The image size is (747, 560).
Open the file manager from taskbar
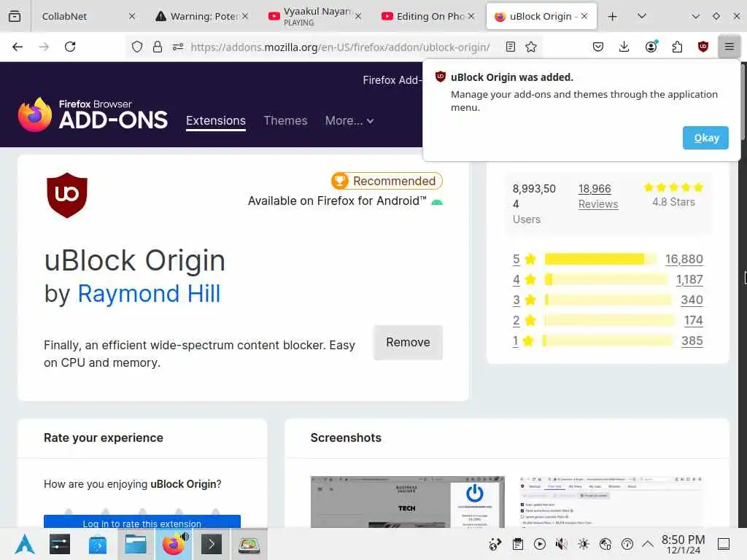pos(135,544)
